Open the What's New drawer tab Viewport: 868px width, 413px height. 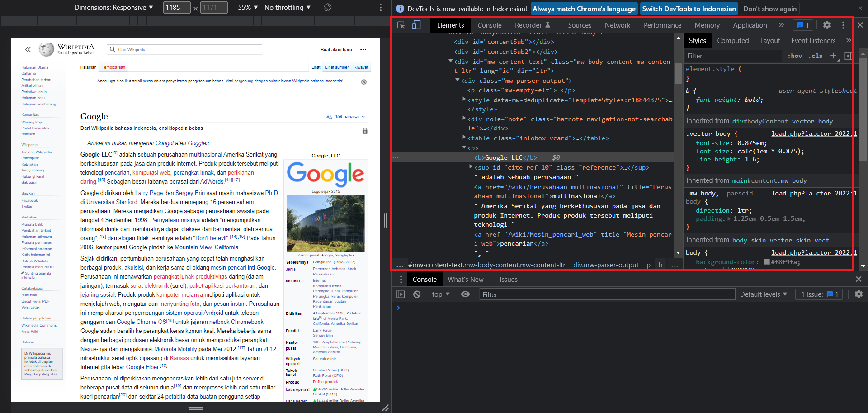click(x=466, y=280)
